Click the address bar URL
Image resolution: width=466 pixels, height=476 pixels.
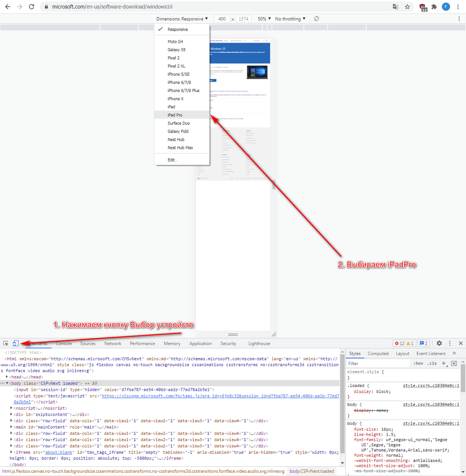[112, 7]
